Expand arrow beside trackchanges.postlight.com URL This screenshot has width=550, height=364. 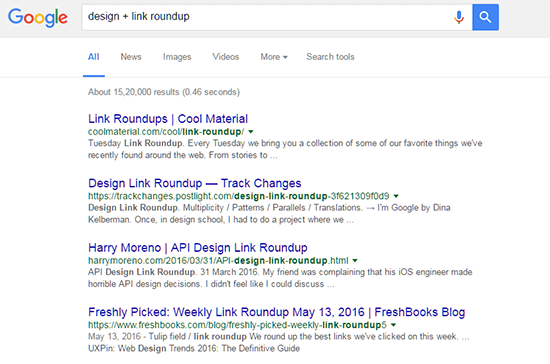396,196
